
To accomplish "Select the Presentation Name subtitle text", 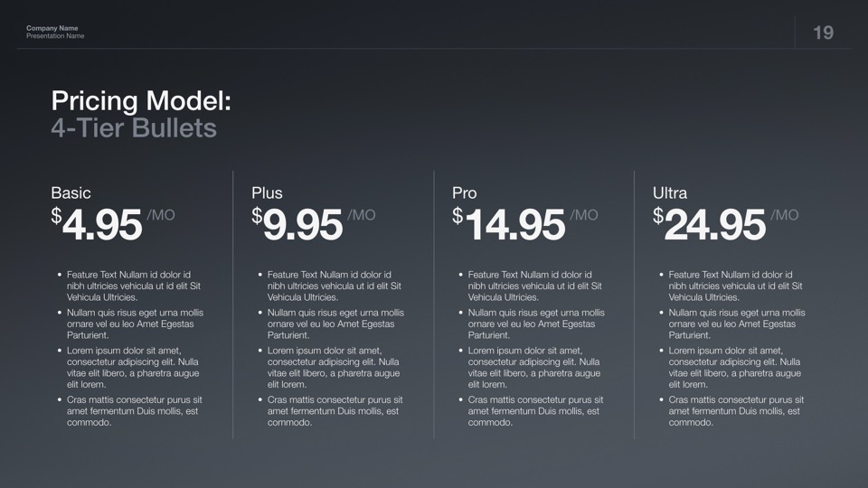I will pyautogui.click(x=55, y=36).
